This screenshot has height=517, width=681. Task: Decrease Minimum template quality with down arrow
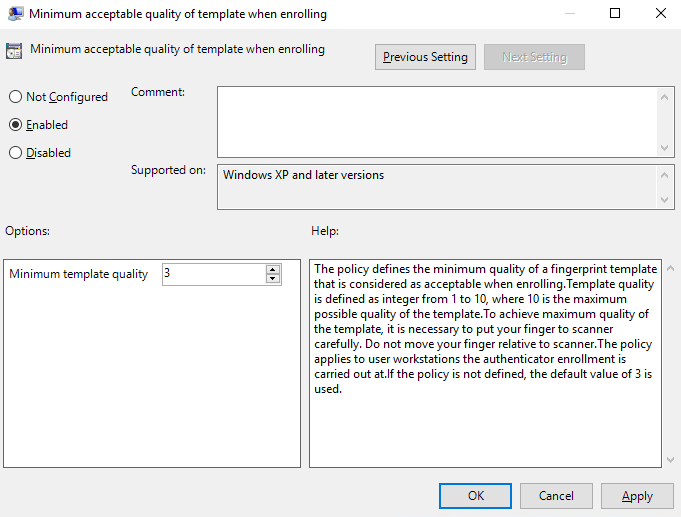(x=273, y=279)
